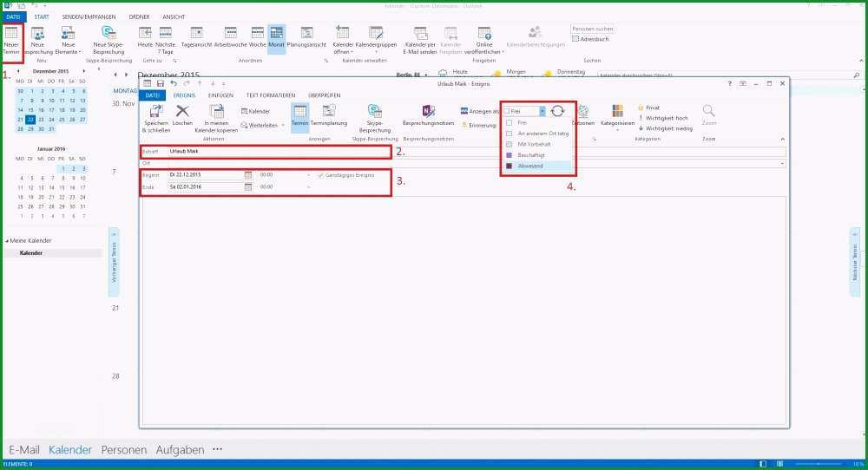Choose An anderem Ort tätig option
The height and width of the screenshot is (470, 868).
[x=536, y=134]
